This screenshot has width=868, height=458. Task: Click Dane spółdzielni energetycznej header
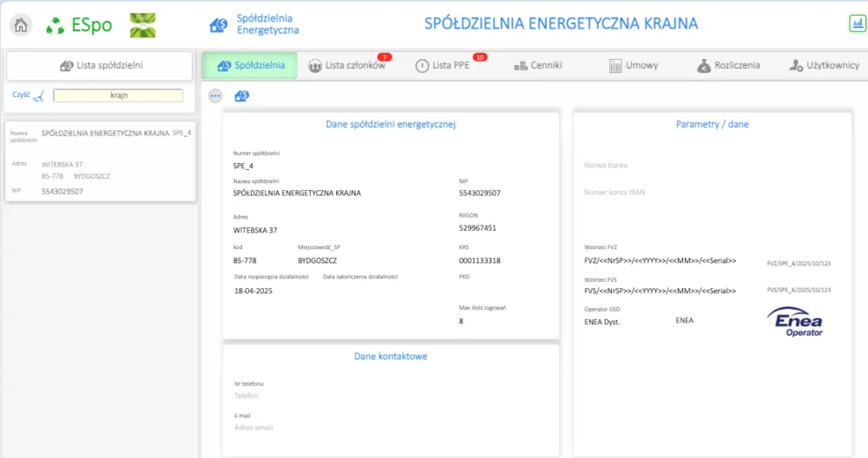pos(391,124)
